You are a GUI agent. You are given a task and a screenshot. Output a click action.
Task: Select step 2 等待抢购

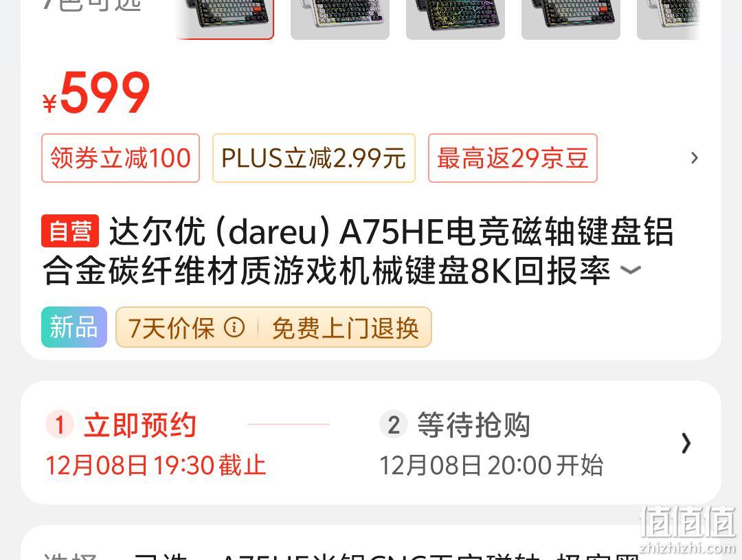pyautogui.click(x=473, y=425)
